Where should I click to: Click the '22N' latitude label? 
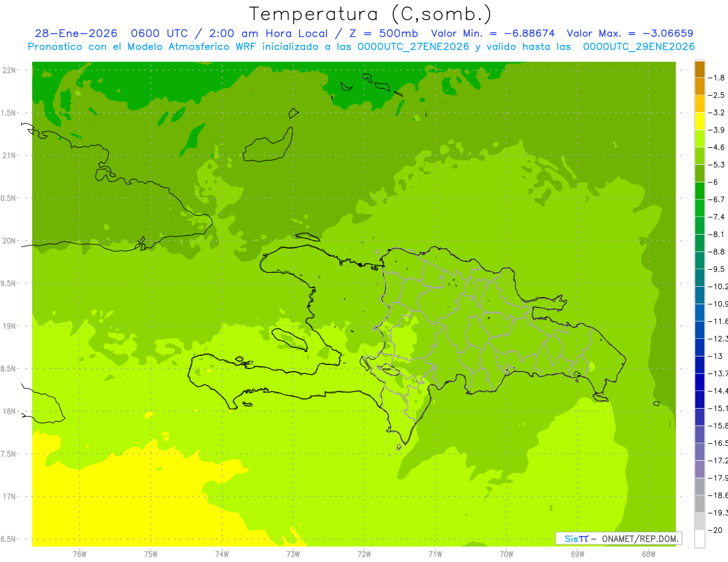(x=9, y=70)
